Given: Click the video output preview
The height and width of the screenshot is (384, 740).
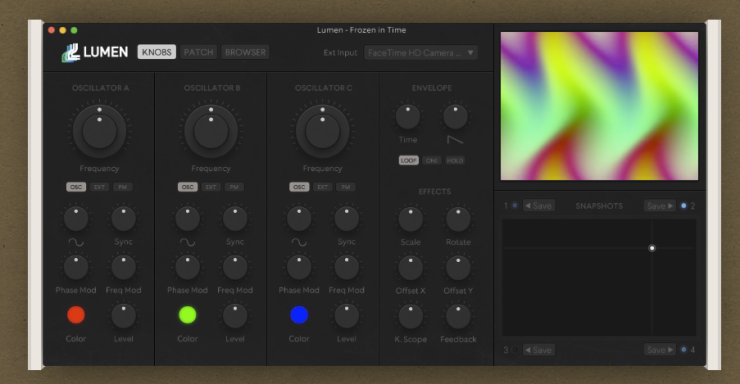Looking at the screenshot, I should (599, 106).
